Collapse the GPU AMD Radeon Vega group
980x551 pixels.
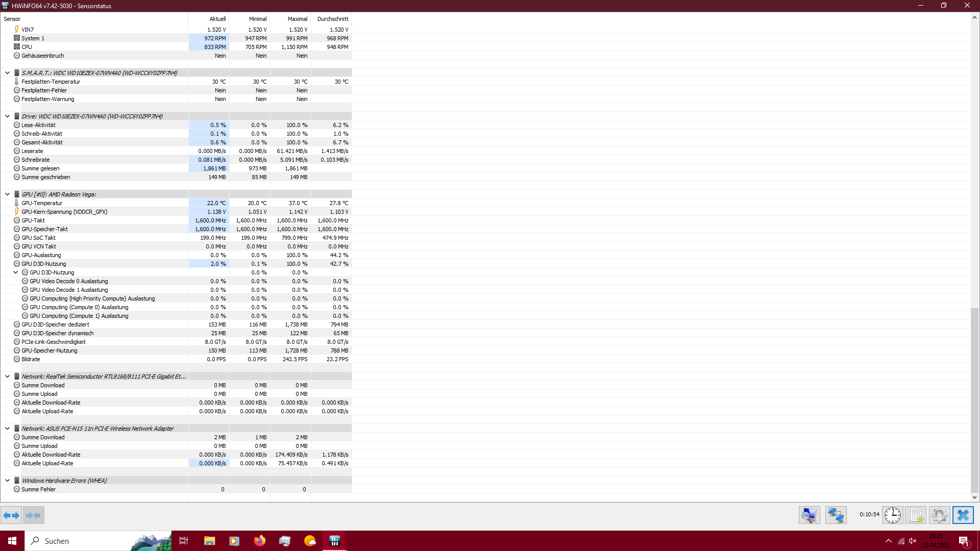tap(7, 194)
